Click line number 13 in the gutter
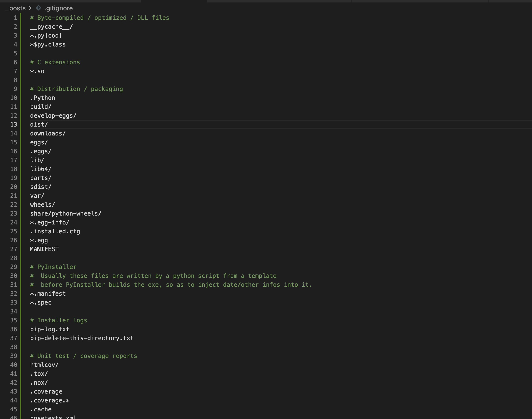The image size is (532, 419). [x=14, y=124]
